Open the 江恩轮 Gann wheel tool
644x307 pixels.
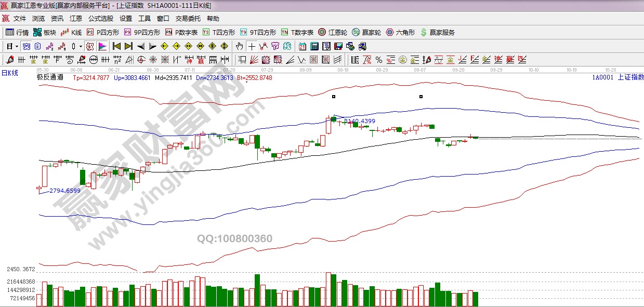pos(333,32)
